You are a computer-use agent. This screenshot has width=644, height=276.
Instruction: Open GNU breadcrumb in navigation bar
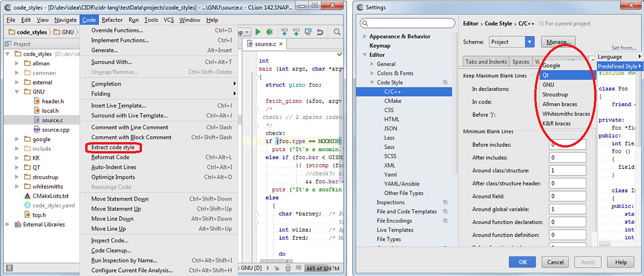coord(64,32)
